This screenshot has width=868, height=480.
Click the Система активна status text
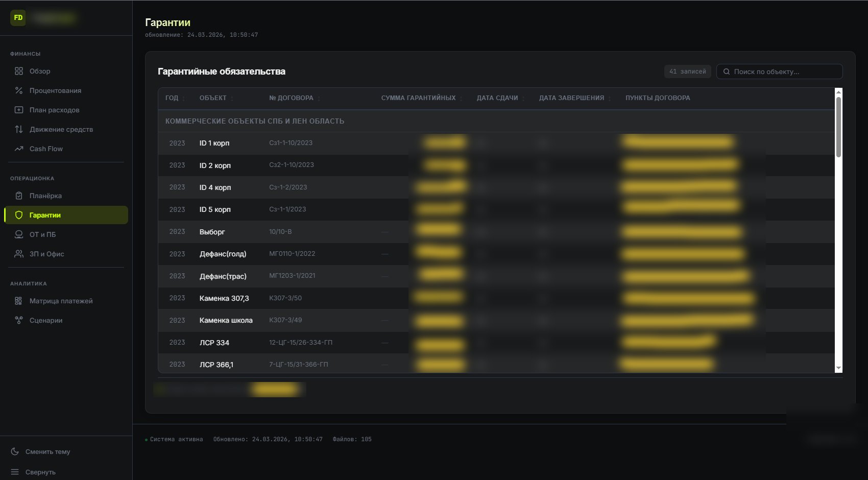pos(176,439)
